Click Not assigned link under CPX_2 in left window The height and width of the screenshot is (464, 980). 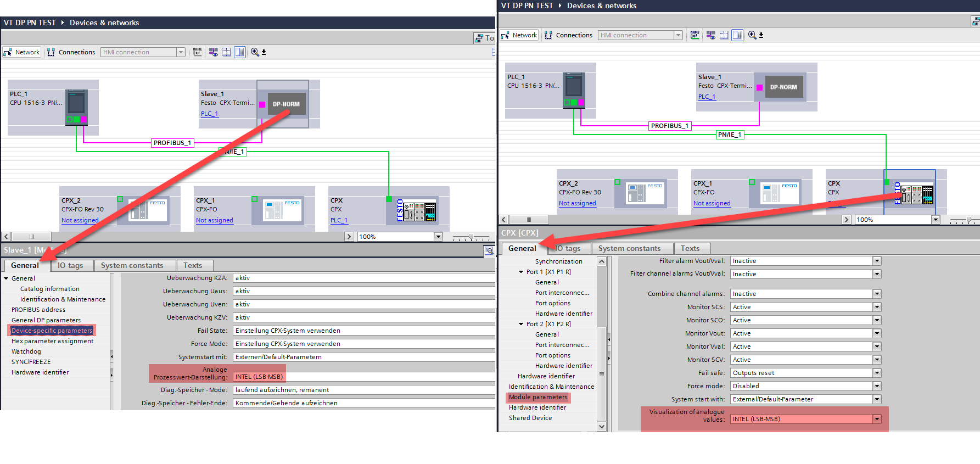[80, 220]
